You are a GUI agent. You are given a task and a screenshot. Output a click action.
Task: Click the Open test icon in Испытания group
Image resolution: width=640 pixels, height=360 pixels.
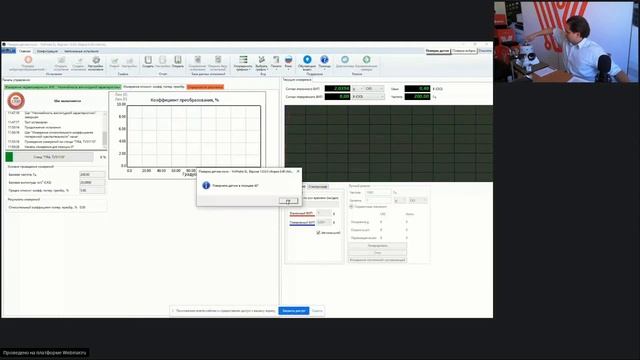[61, 60]
